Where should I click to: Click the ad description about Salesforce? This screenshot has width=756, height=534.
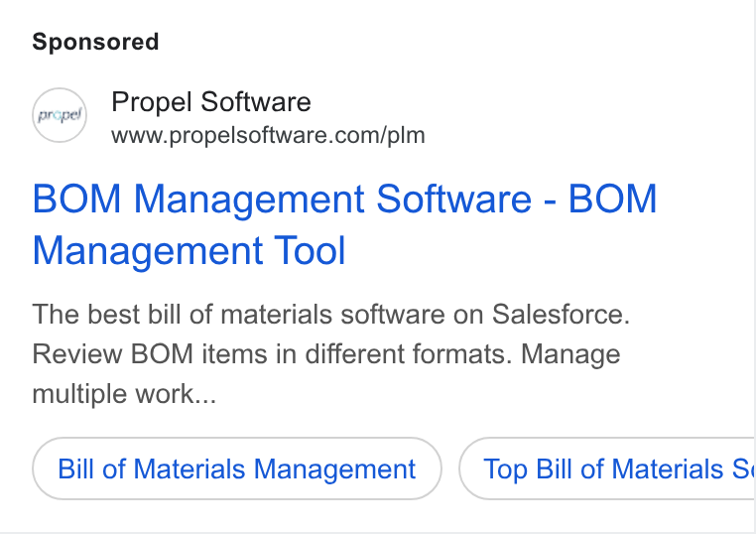[330, 353]
